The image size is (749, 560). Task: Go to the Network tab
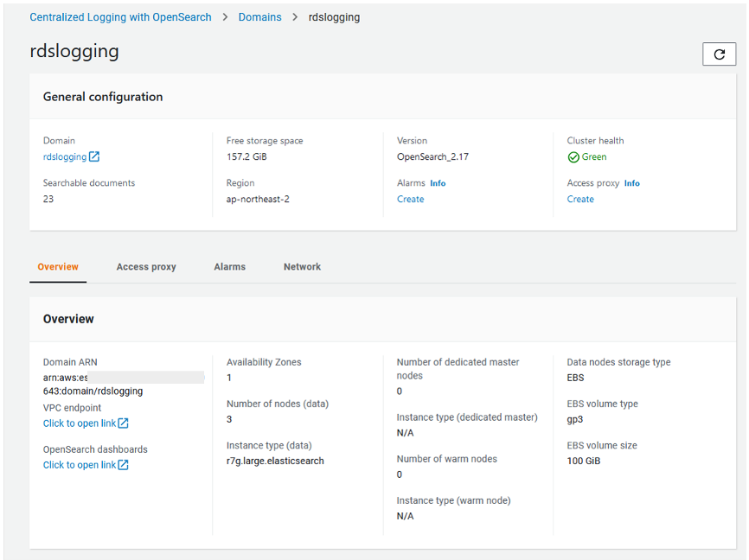pos(302,267)
